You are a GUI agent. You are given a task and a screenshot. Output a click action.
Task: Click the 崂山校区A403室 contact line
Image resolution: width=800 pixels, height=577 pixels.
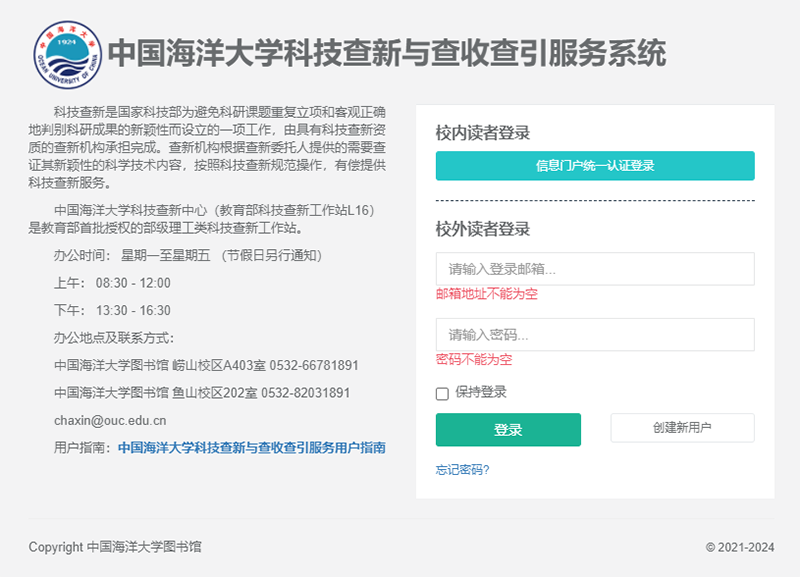coord(206,365)
